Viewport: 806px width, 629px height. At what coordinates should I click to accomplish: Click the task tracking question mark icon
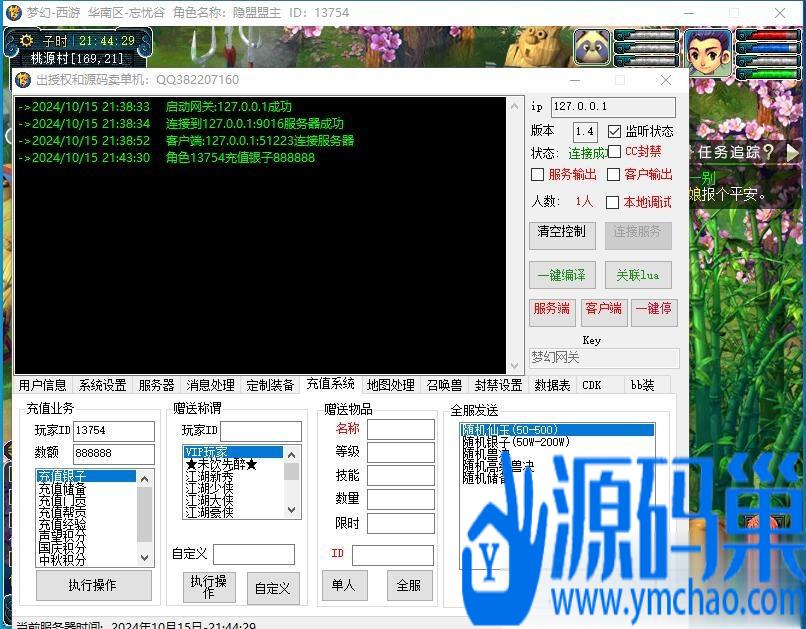(x=768, y=152)
